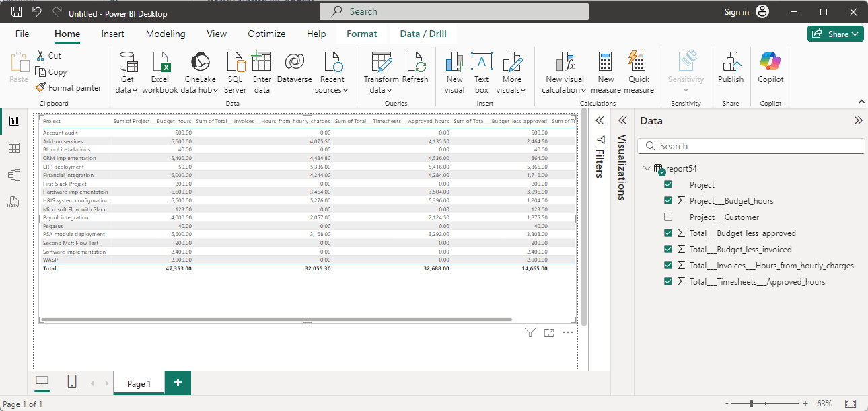Switch to the Modeling ribbon tab
Screen dimensions: 868x411
(166, 34)
